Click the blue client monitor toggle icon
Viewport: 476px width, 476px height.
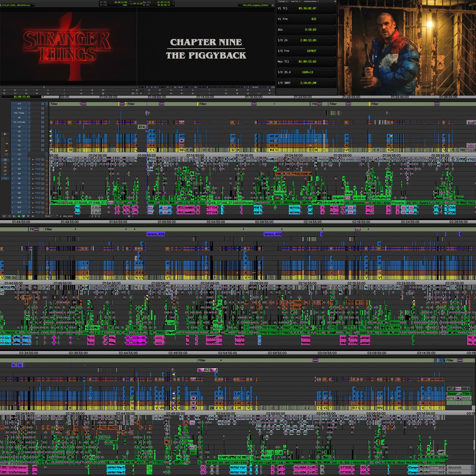[24, 216]
